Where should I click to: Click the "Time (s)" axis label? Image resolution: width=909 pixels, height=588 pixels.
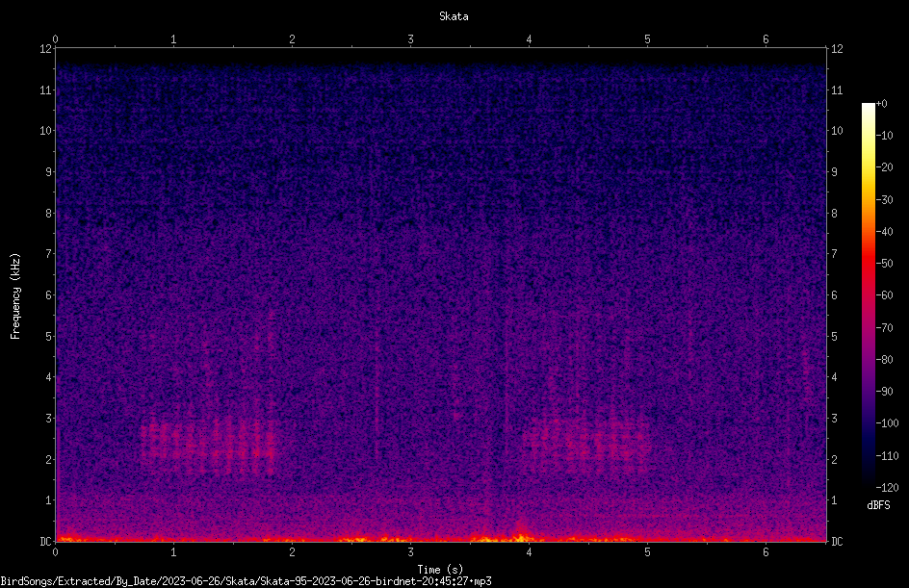tap(440, 570)
